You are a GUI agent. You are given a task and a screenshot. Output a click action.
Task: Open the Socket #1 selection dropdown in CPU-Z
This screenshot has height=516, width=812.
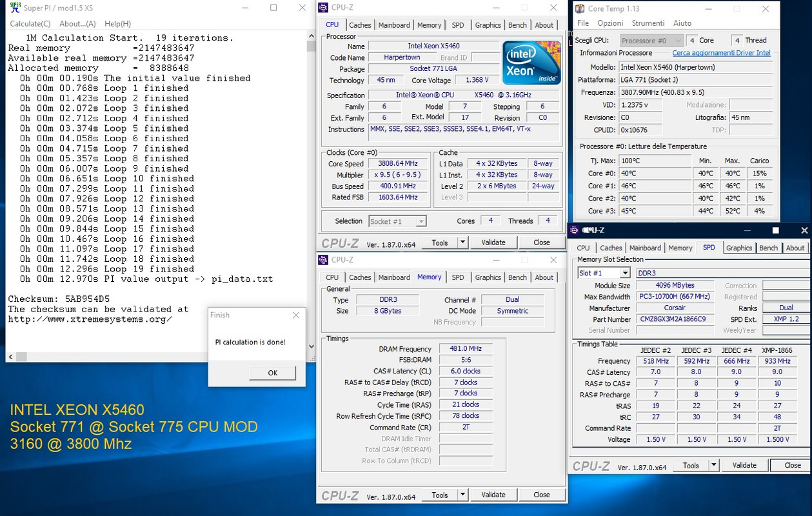click(397, 221)
